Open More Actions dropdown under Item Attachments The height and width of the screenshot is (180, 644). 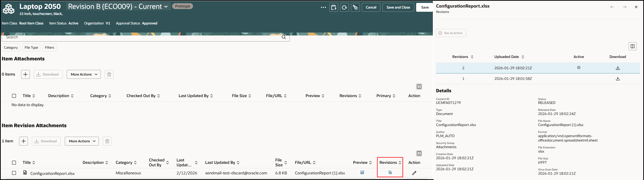84,74
